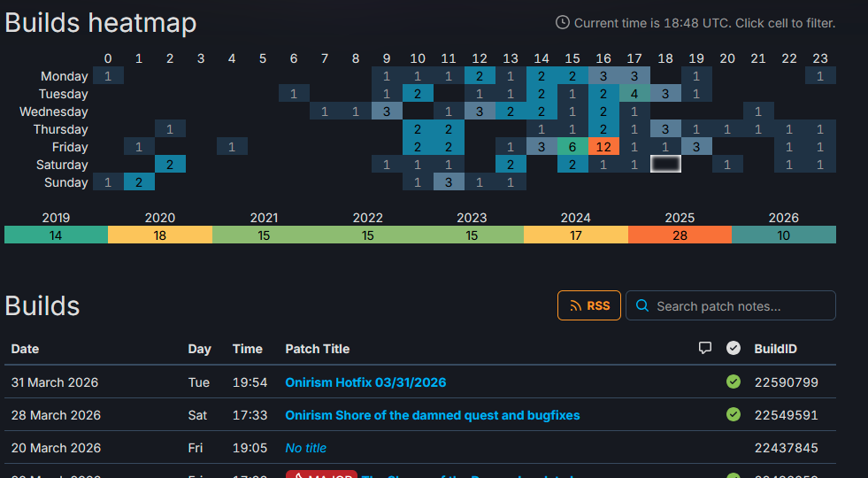Open the No title patch link

(x=305, y=448)
